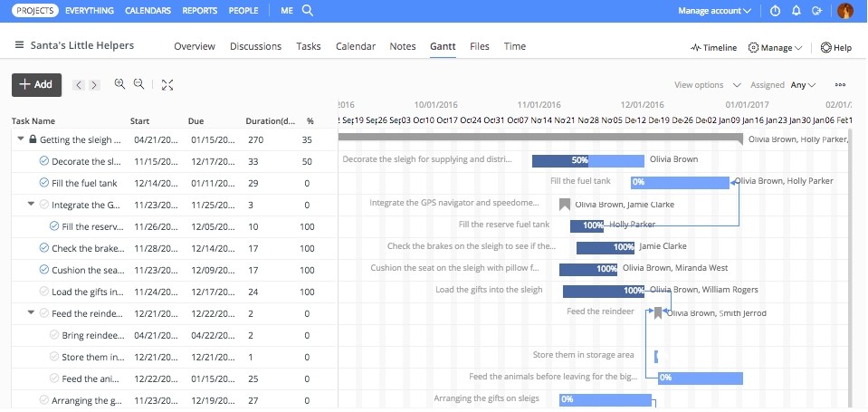
Task: Open the user profile avatar
Action: click(845, 11)
